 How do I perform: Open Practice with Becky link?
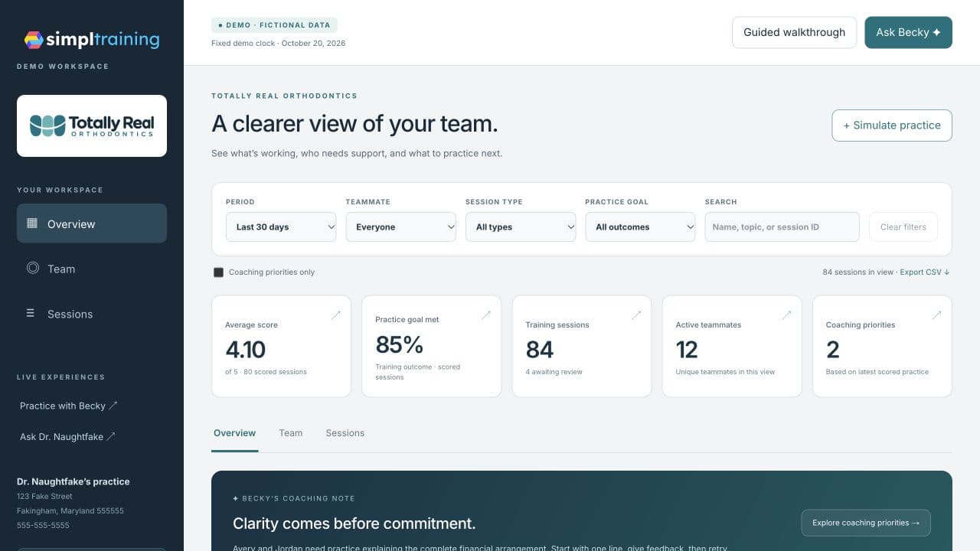click(69, 406)
